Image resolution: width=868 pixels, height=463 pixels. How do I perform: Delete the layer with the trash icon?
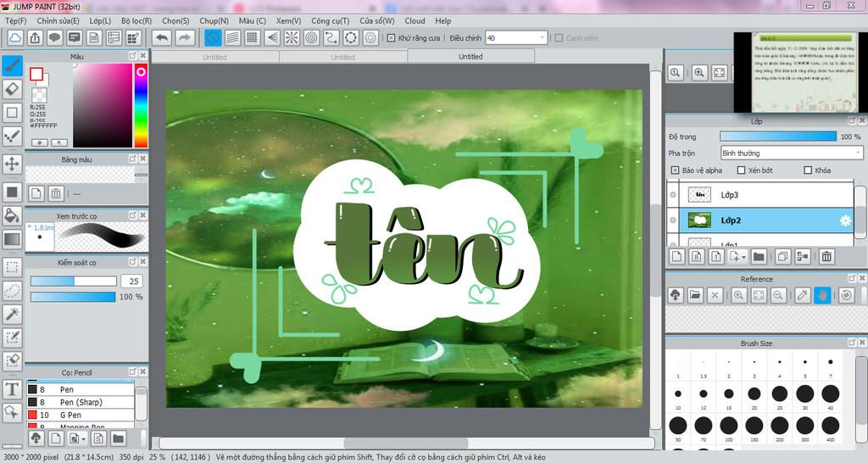[x=826, y=256]
